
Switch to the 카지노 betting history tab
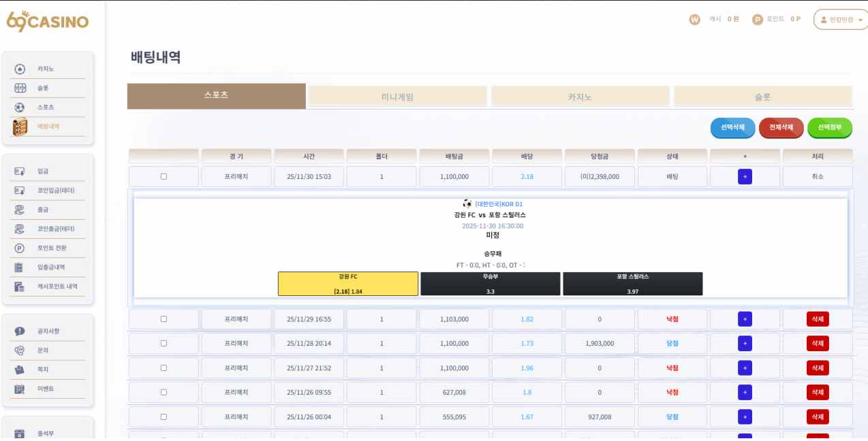point(580,97)
